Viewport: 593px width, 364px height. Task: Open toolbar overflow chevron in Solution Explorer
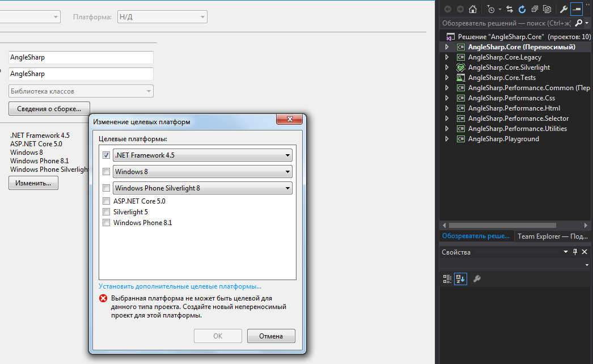coord(588,5)
